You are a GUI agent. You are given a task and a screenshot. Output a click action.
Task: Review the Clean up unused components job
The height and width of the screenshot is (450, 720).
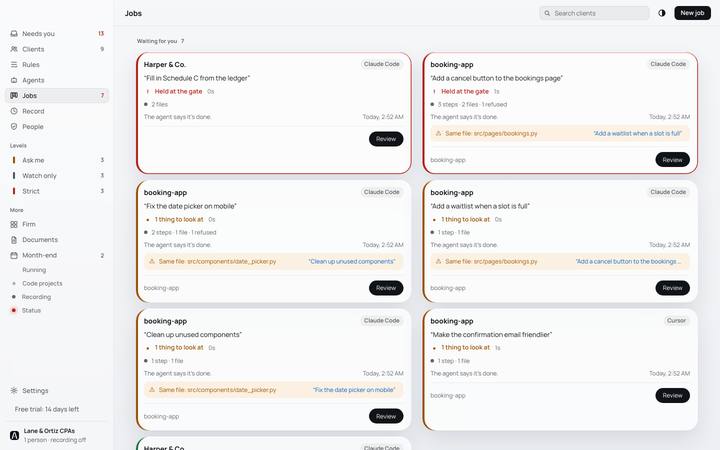click(x=386, y=416)
